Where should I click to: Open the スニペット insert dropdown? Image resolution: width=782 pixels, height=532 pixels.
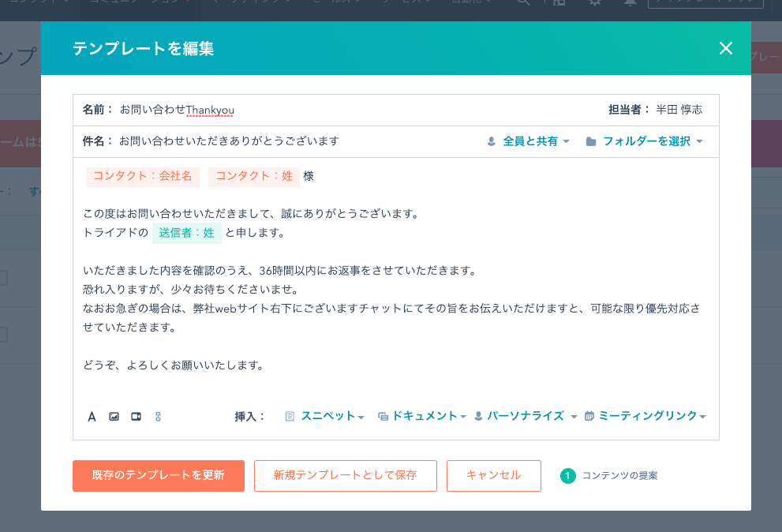pyautogui.click(x=324, y=416)
